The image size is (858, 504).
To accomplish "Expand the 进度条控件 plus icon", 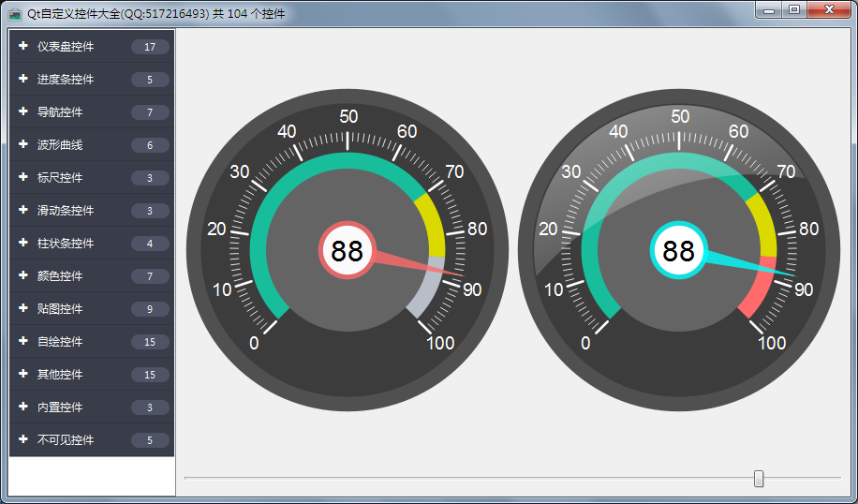I will click(x=23, y=79).
